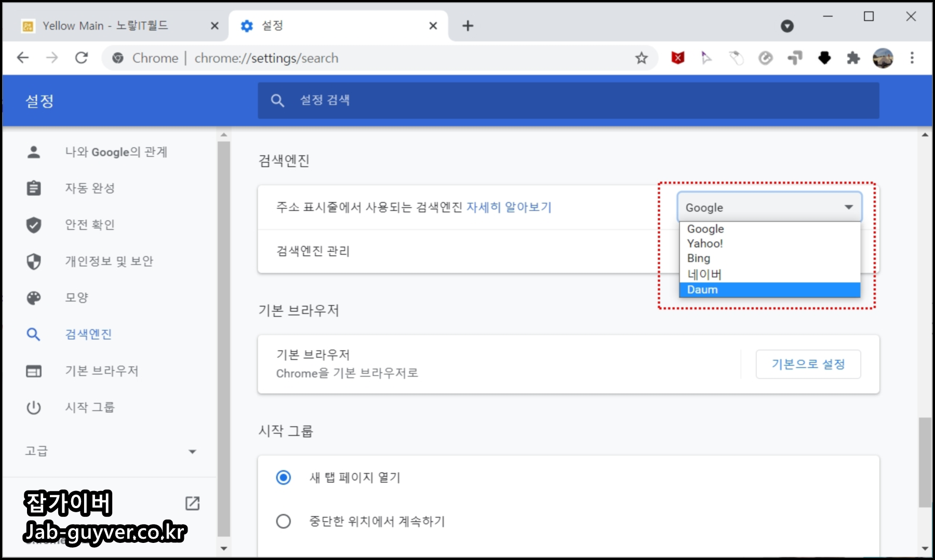Click the shield icon for 개인정보 및 보안
This screenshot has height=560, width=935.
(x=34, y=261)
